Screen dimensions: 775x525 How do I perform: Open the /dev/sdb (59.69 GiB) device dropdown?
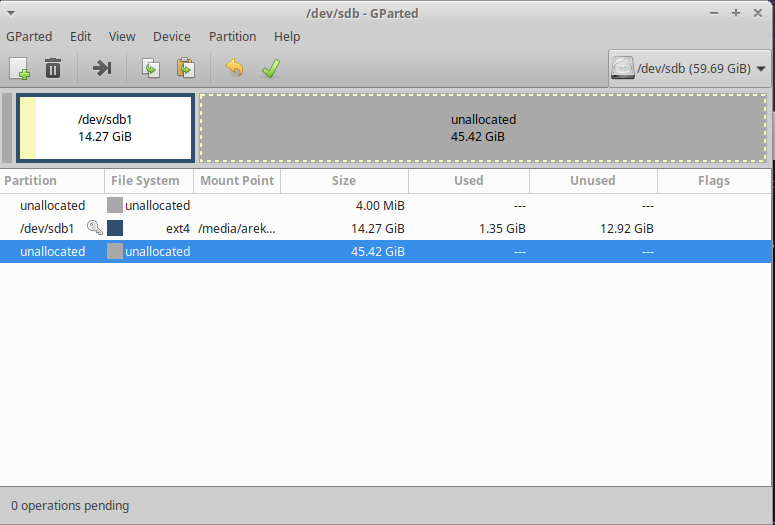689,68
